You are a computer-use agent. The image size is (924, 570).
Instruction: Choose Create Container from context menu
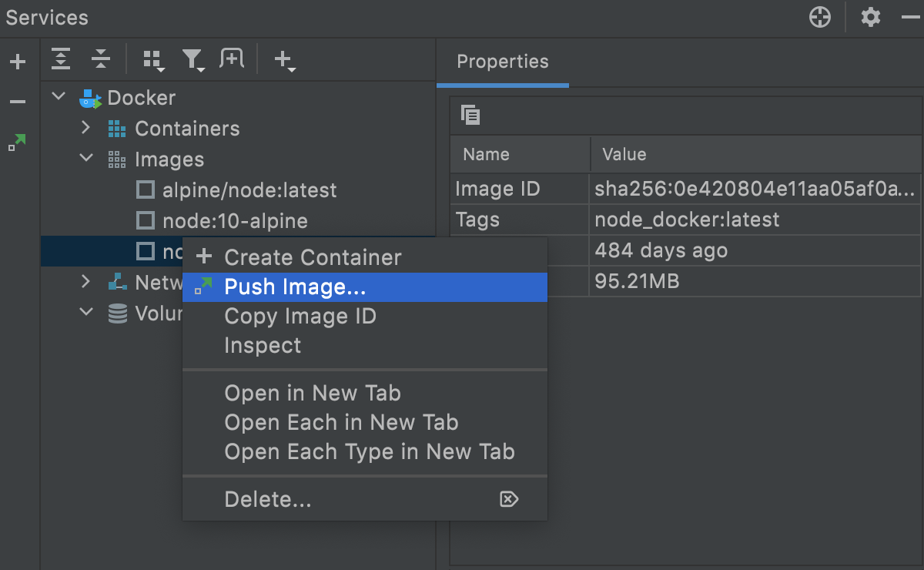[x=365, y=257]
